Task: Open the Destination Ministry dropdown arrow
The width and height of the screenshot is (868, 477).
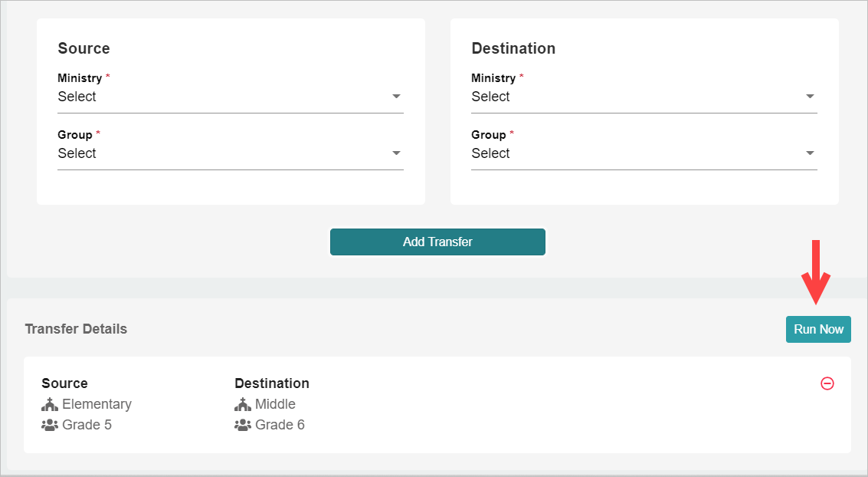Action: (810, 97)
